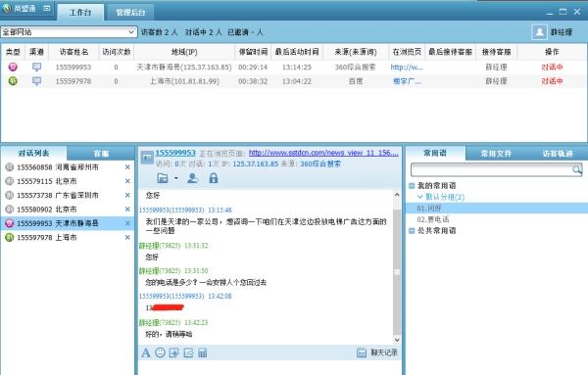
Task: Open the browsing page link in the 上海市 visitor row
Action: (x=407, y=81)
